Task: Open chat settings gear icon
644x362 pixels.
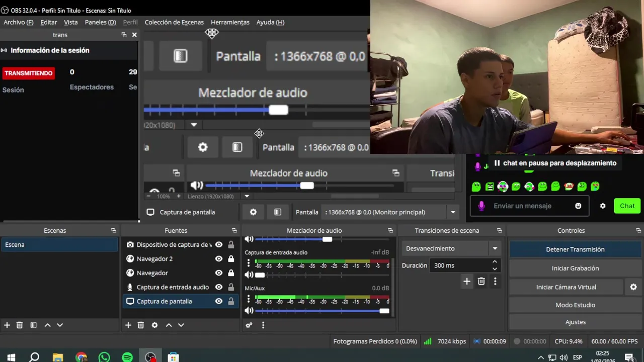Action: pos(603,206)
